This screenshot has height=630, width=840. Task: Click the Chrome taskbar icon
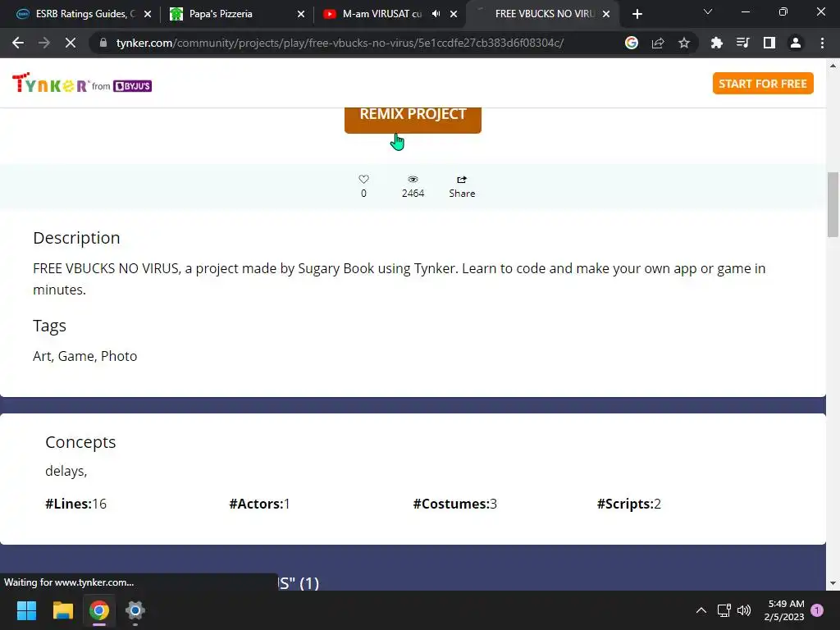(x=99, y=610)
